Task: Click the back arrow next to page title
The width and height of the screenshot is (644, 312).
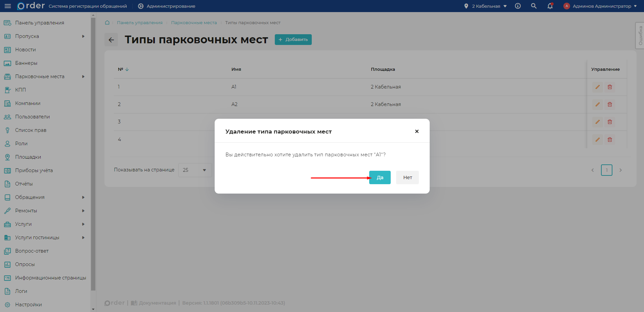Action: 111,40
